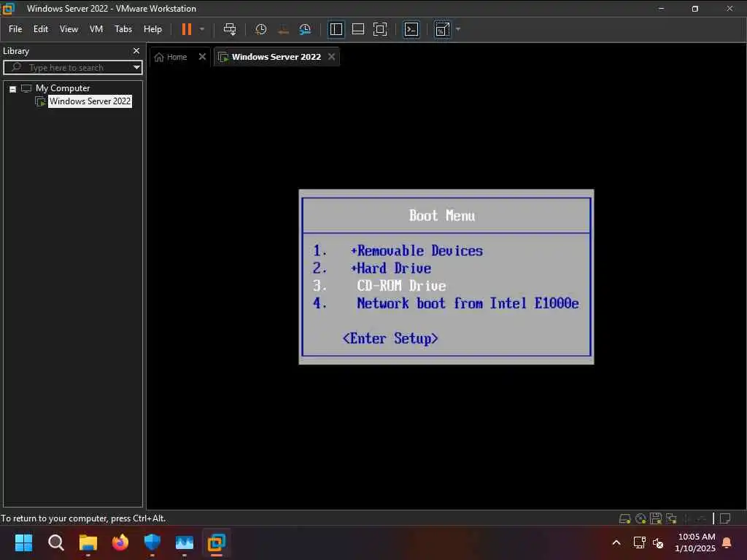The height and width of the screenshot is (560, 747).
Task: Open the File menu
Action: point(15,29)
